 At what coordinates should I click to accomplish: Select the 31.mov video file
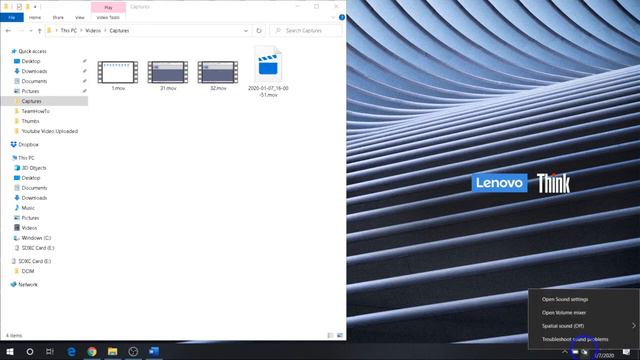pyautogui.click(x=168, y=76)
